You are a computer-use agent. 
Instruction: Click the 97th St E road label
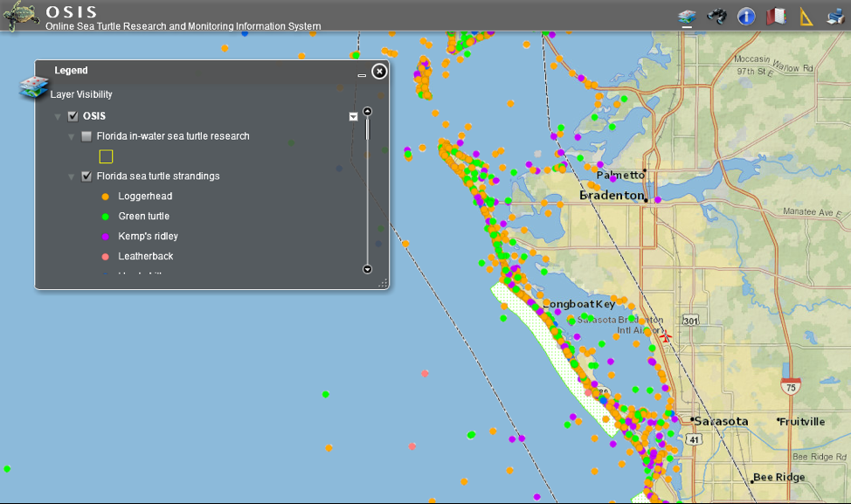(755, 72)
